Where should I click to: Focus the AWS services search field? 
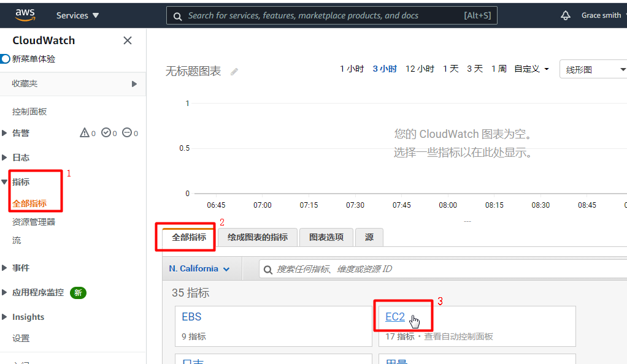[x=332, y=15]
